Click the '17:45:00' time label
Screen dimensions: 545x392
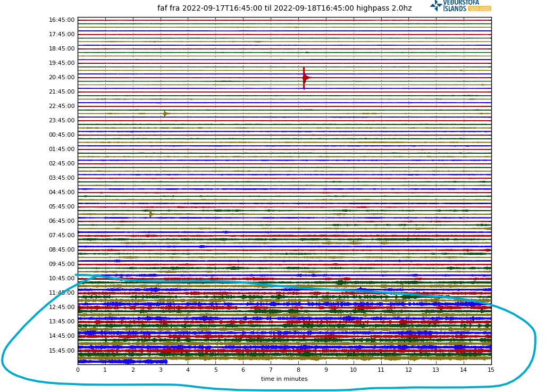[62, 34]
